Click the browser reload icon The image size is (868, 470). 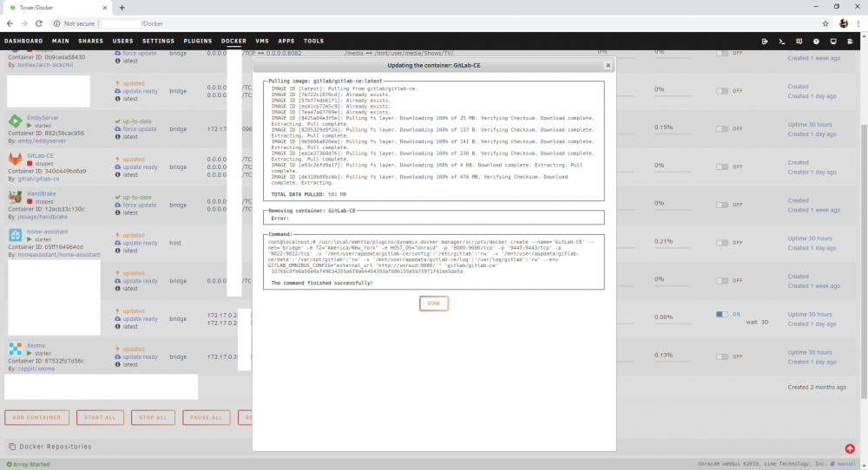tap(39, 23)
